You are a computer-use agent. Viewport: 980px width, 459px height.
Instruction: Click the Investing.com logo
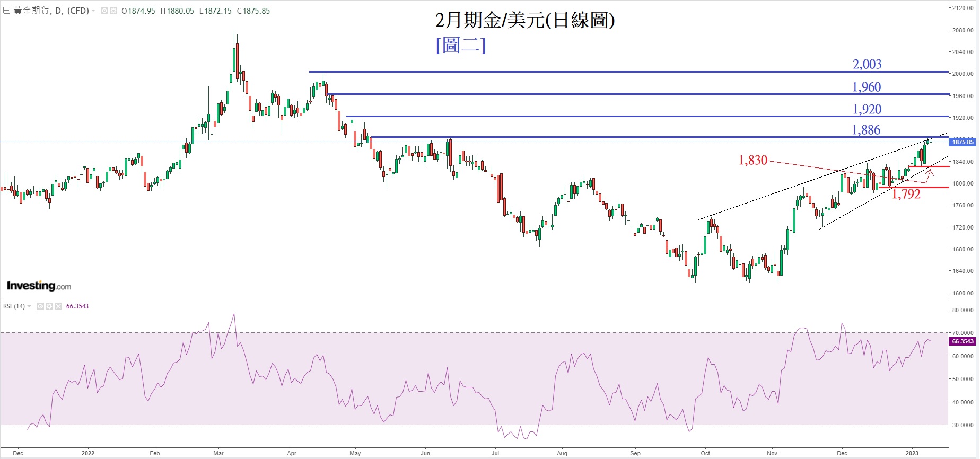(39, 286)
